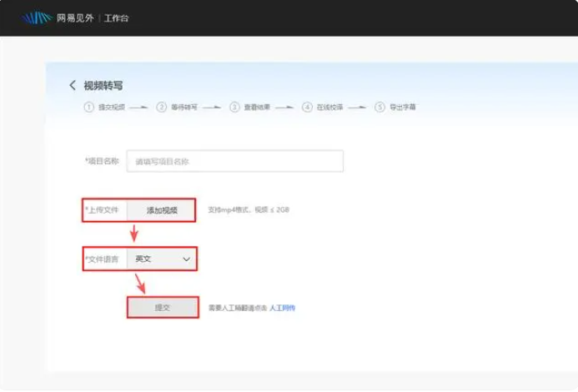Click the step 3 circle icon
This screenshot has width=578, height=392.
point(234,107)
